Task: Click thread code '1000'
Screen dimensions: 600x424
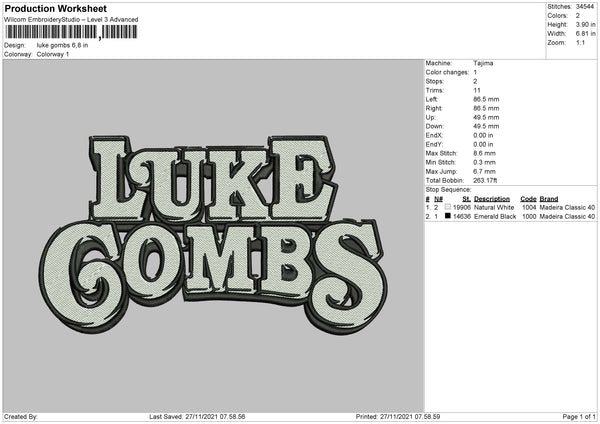Action: tap(529, 217)
